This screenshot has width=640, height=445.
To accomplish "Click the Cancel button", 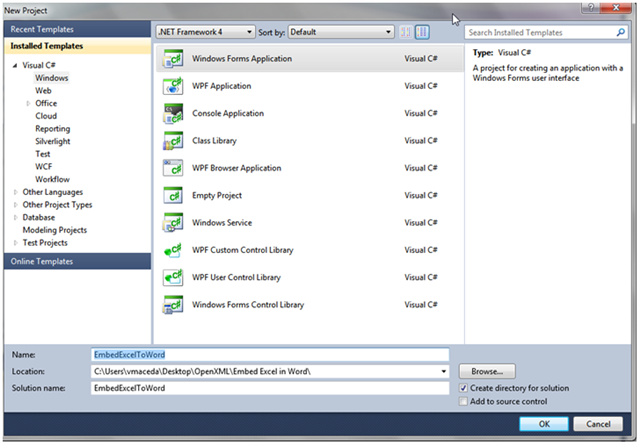I will coord(598,424).
